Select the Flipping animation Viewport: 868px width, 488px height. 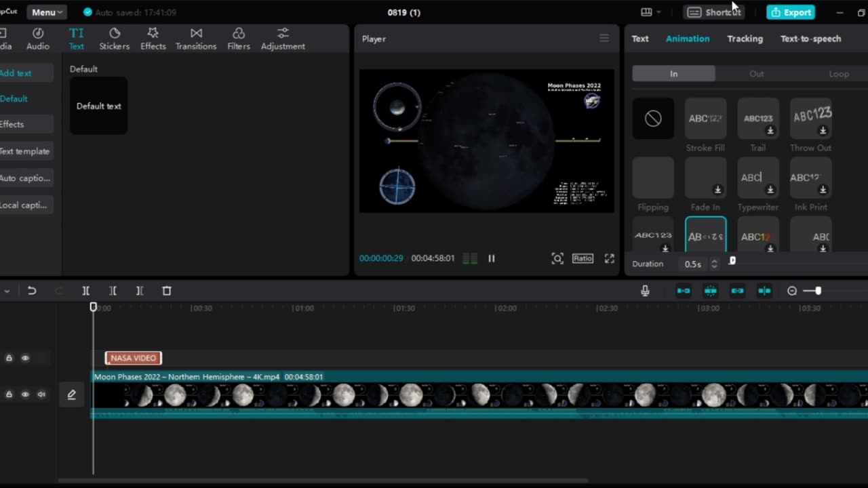point(653,178)
